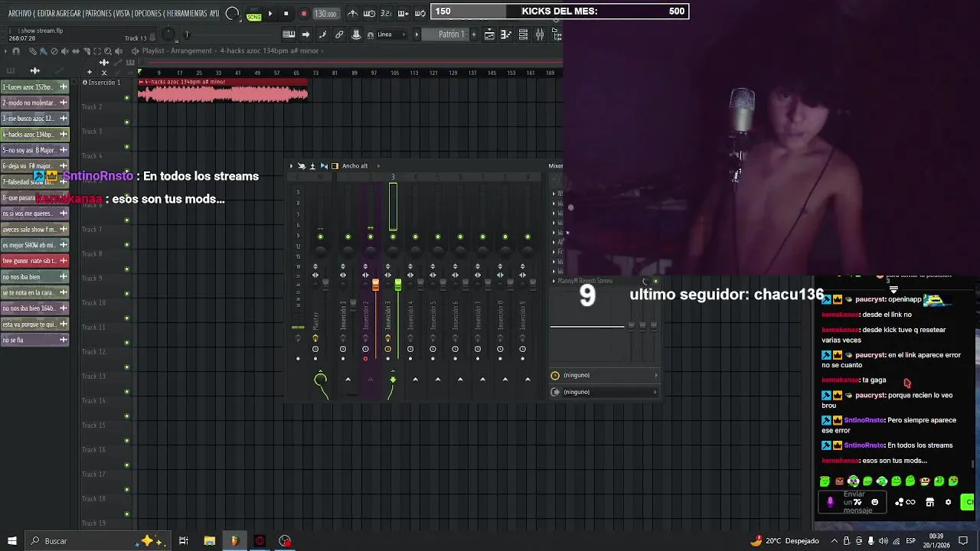
Task: Toggle mute dot for Track 17
Action: (126, 489)
